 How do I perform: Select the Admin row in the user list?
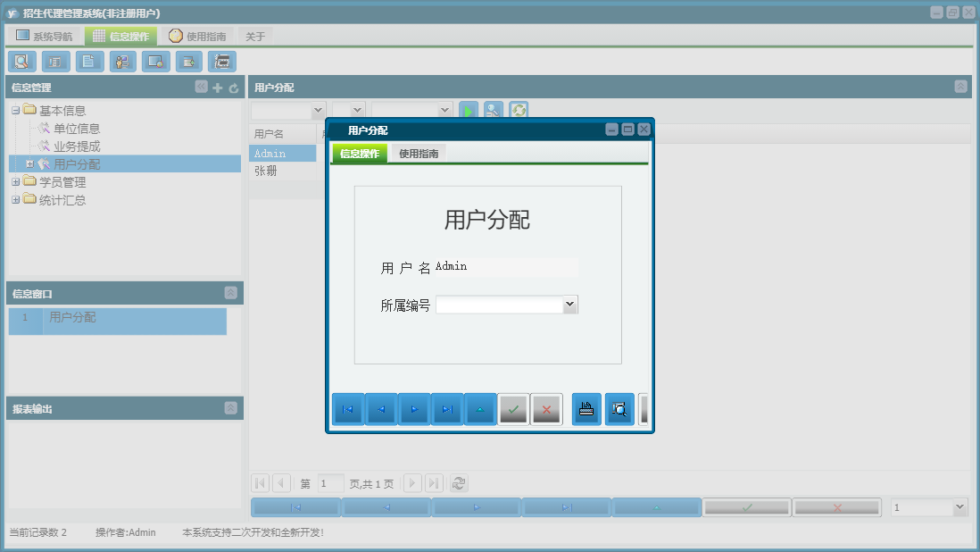282,153
